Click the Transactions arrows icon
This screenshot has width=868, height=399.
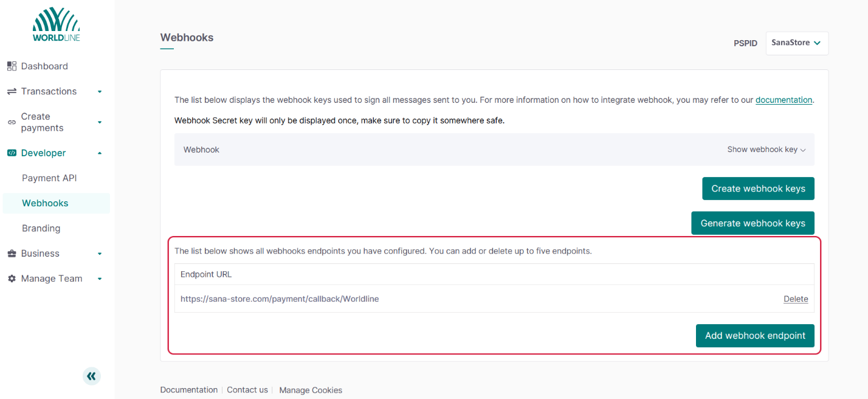[12, 91]
